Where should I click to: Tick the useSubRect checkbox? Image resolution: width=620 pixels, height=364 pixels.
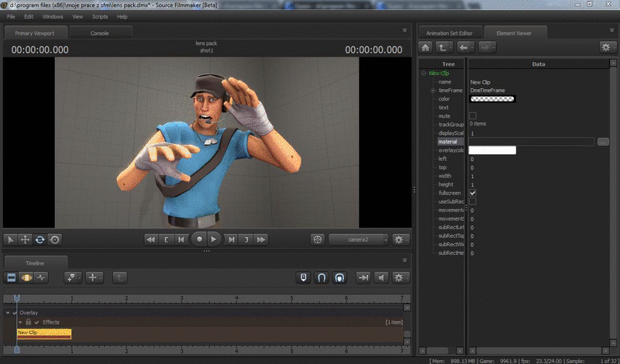click(x=473, y=201)
